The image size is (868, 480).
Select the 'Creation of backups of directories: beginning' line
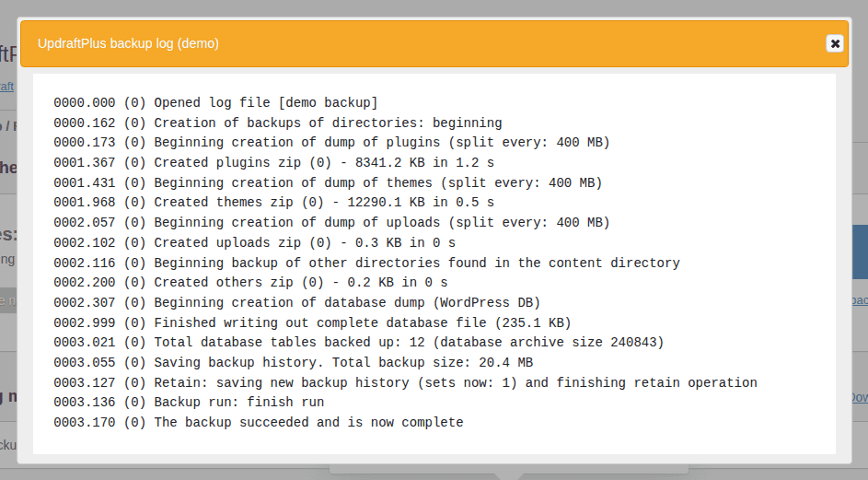point(278,123)
